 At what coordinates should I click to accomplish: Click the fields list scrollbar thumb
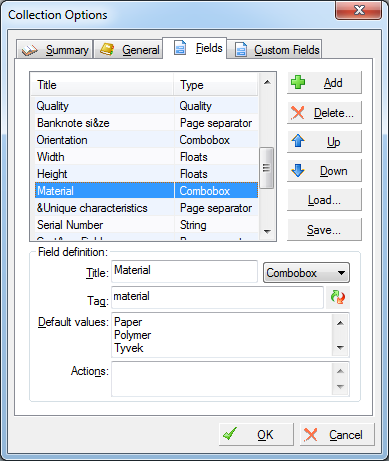click(x=266, y=168)
